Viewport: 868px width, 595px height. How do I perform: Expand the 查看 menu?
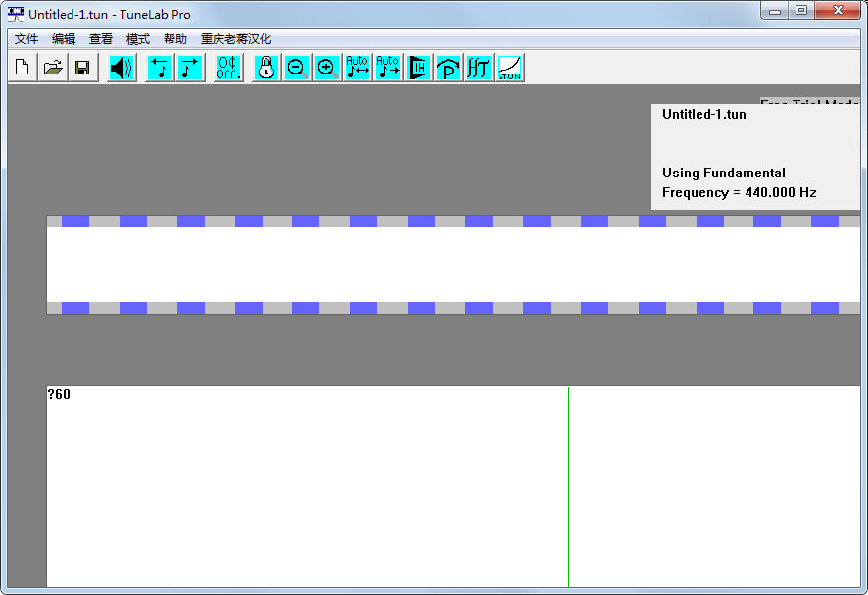(101, 39)
